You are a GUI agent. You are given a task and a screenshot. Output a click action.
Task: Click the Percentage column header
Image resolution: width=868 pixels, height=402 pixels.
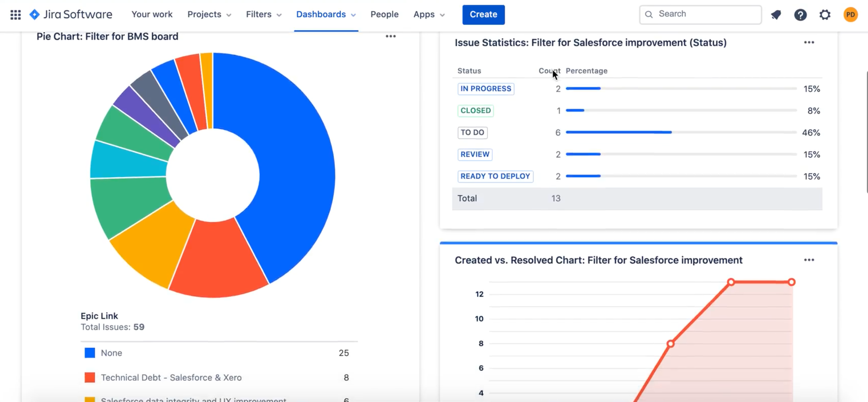coord(586,71)
